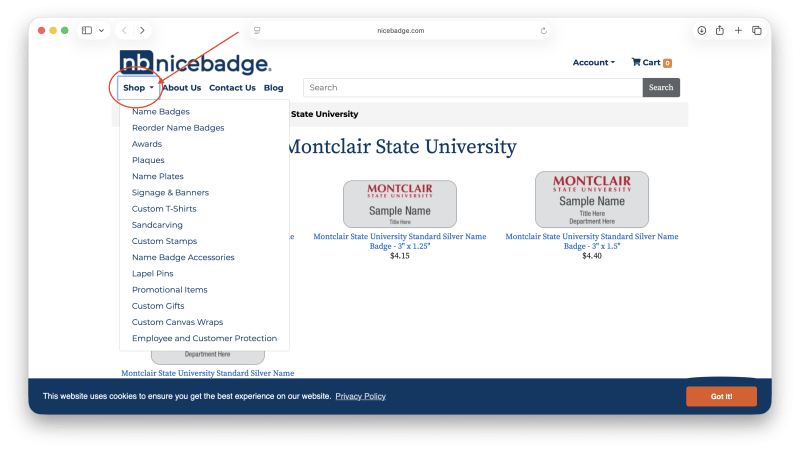This screenshot has height=450, width=800.
Task: Select Custom T-Shirts entry
Action: click(x=164, y=209)
